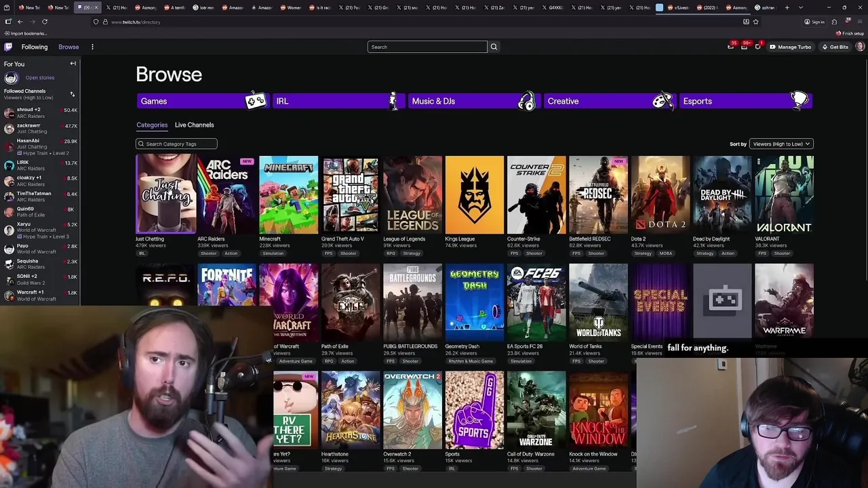
Task: Click the Twitch logo home icon
Action: pyautogui.click(x=8, y=47)
